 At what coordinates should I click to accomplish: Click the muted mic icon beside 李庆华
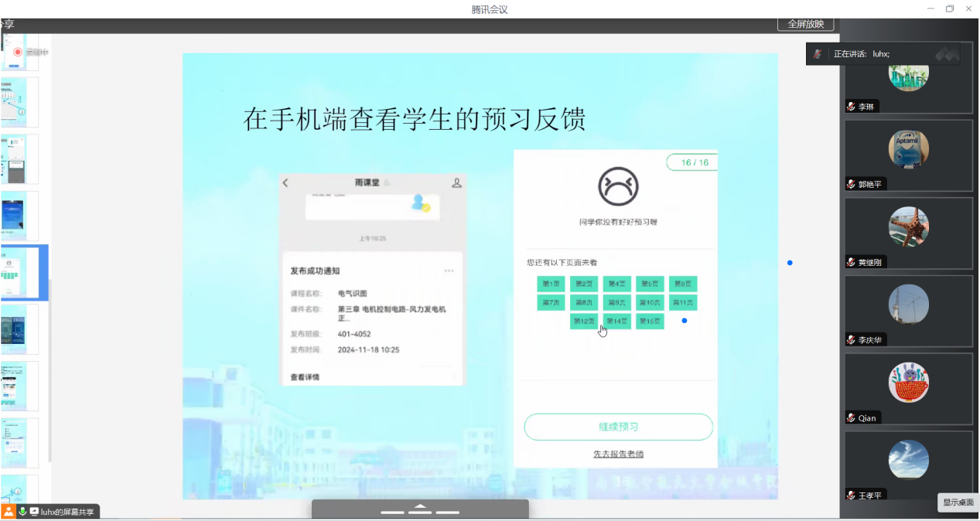click(x=851, y=340)
